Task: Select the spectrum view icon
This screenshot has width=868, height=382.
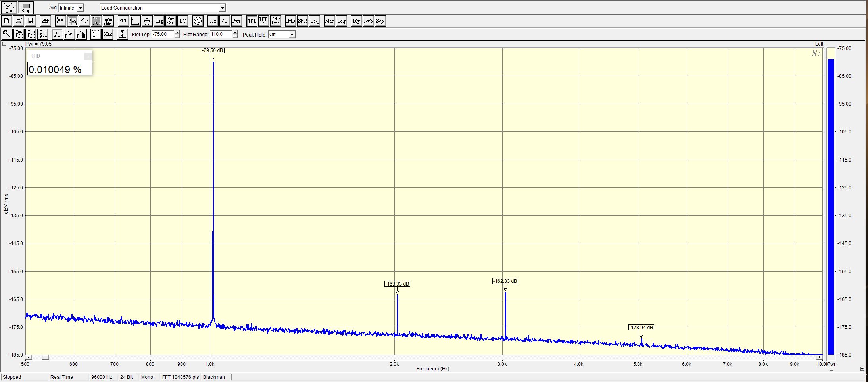Action: point(72,21)
